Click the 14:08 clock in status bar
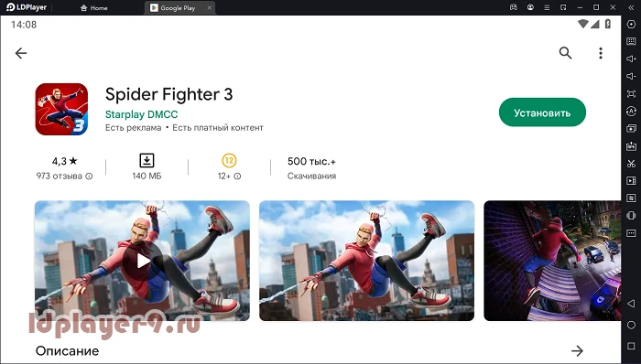The width and height of the screenshot is (641, 364). (24, 25)
